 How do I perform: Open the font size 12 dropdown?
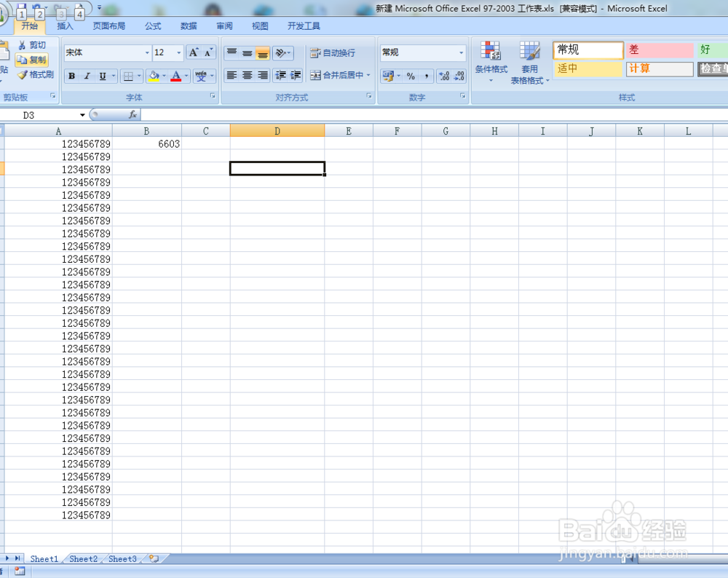pos(179,52)
